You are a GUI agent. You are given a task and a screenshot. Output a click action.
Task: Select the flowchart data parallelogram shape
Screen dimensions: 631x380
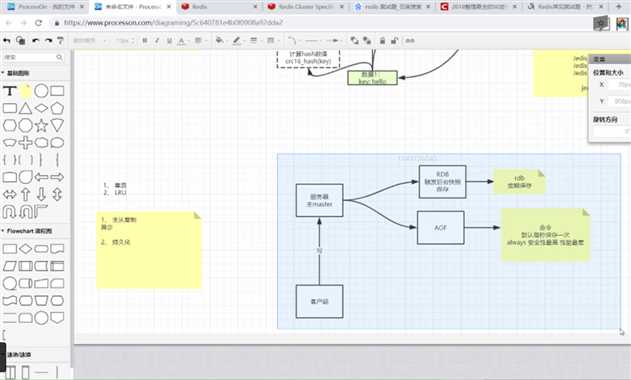(10, 266)
